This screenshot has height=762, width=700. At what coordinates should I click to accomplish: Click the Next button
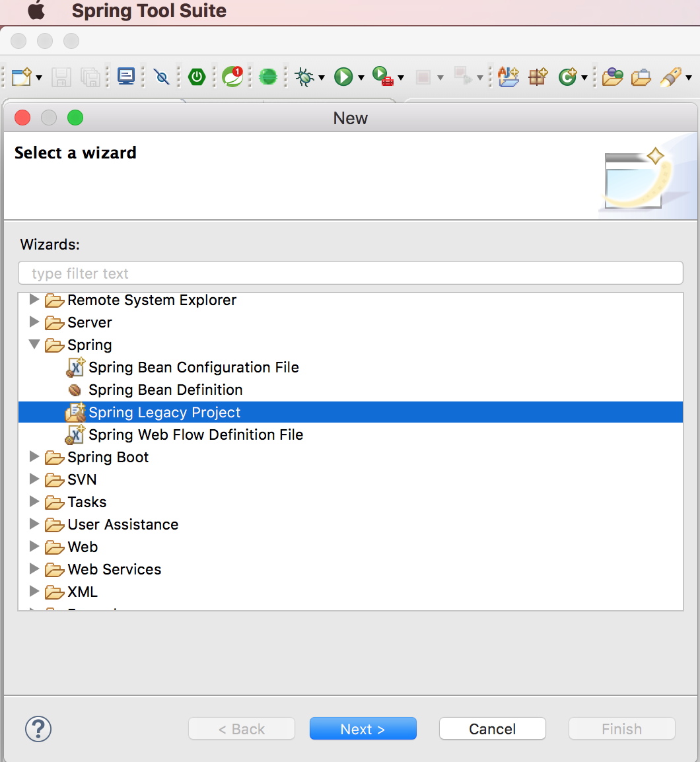363,729
